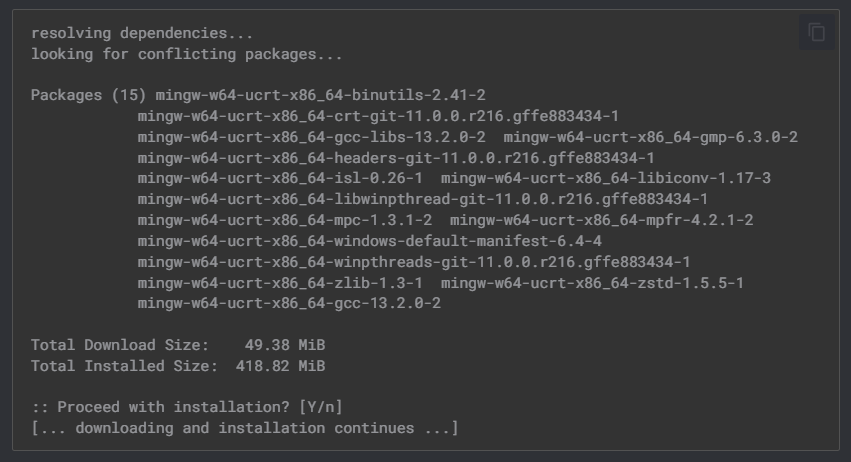Click the mpfr-4.2.1-2 package name
Image resolution: width=851 pixels, height=462 pixels.
pyautogui.click(x=601, y=220)
